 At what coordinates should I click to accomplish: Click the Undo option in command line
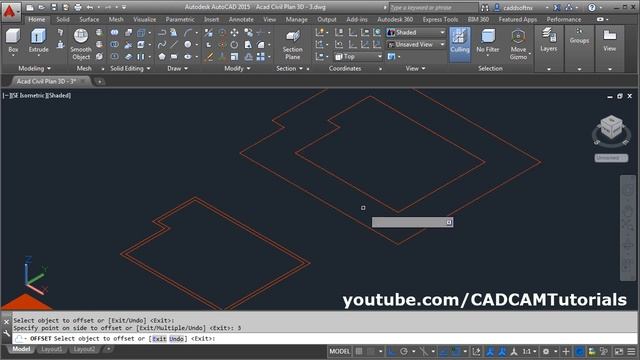[x=176, y=339]
